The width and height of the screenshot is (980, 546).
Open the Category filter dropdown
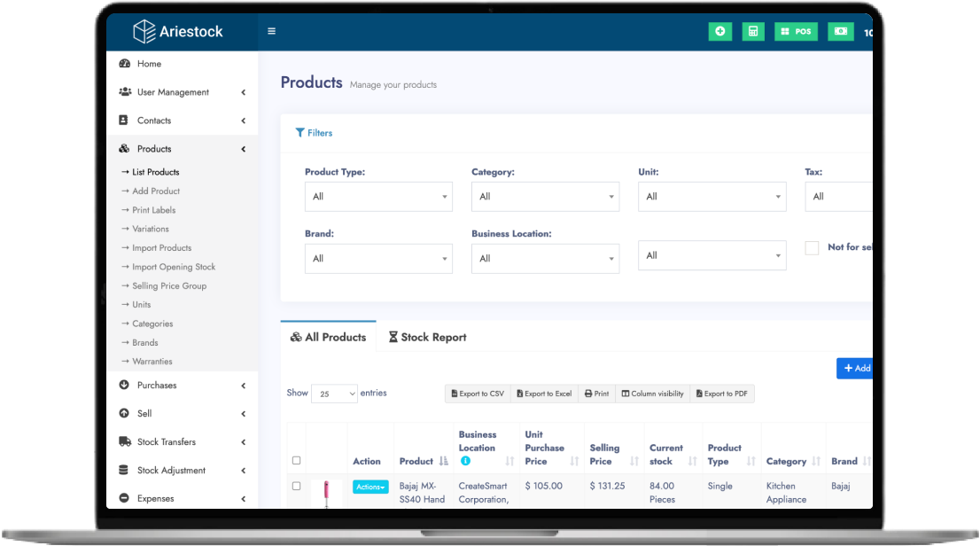[545, 196]
